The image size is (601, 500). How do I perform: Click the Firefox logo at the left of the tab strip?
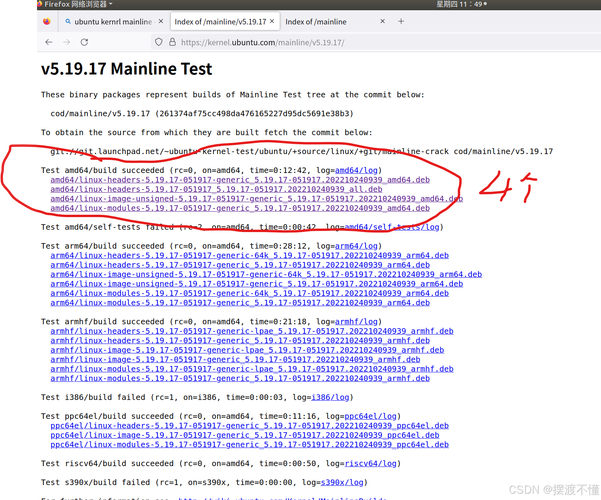pyautogui.click(x=47, y=21)
